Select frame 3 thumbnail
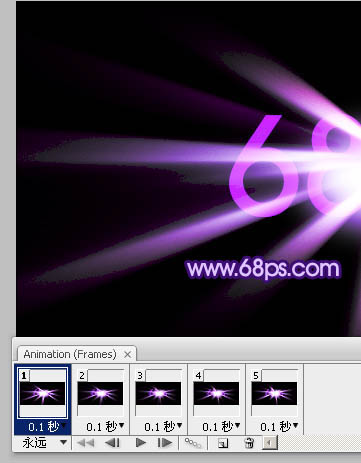This screenshot has height=463, width=361. pos(158,393)
